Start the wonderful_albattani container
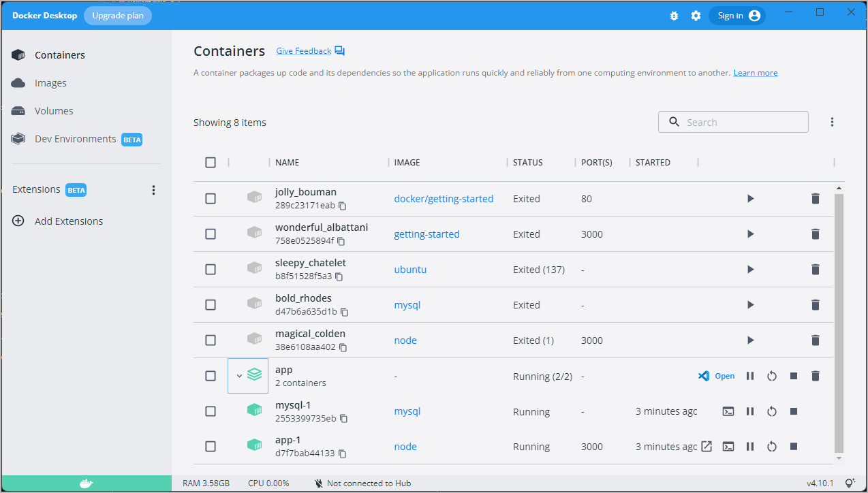The width and height of the screenshot is (868, 493). 750,234
